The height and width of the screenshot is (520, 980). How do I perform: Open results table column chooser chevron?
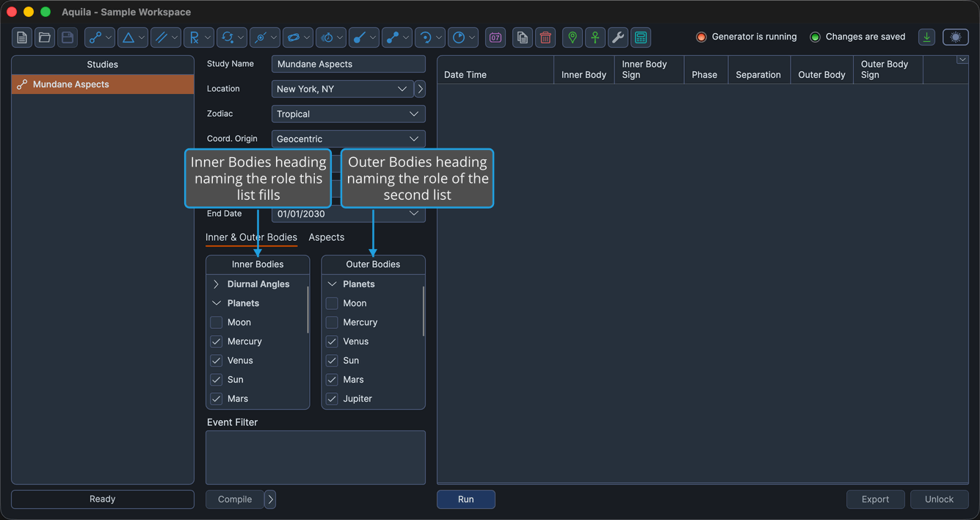point(962,60)
